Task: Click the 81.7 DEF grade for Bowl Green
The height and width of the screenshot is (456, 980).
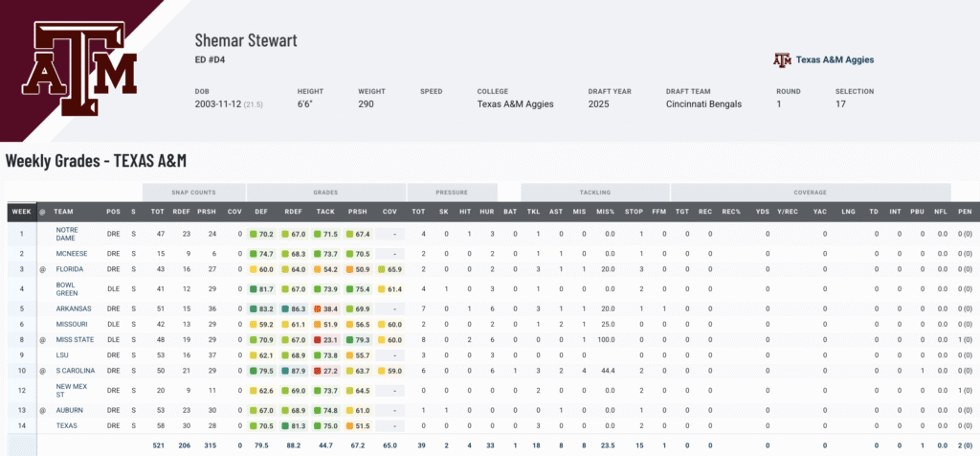Action: (261, 289)
